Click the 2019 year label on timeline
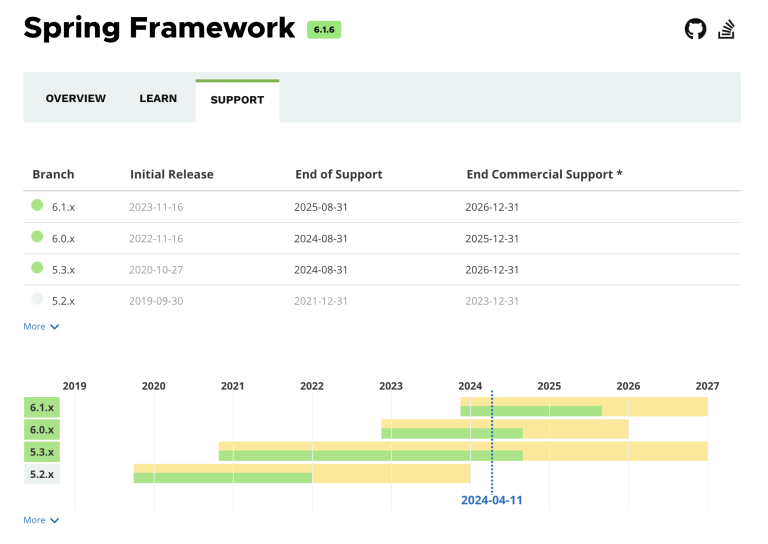Viewport: 768px width, 544px height. [x=74, y=386]
